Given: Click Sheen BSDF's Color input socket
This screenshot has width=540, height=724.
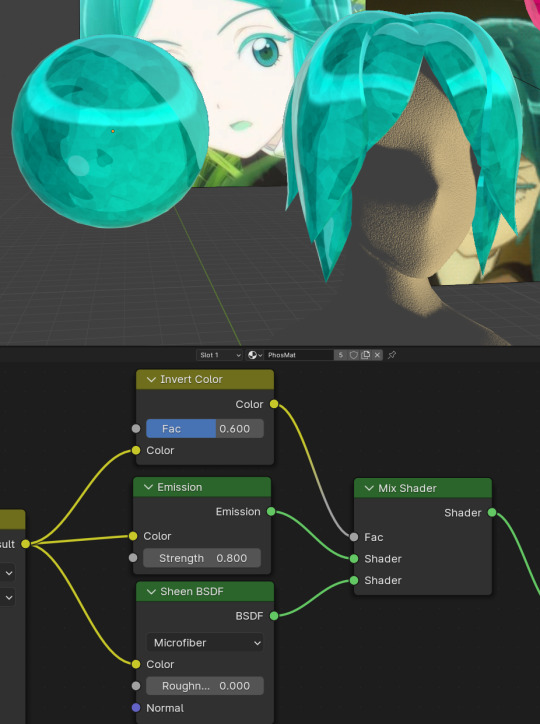Looking at the screenshot, I should pyautogui.click(x=136, y=664).
